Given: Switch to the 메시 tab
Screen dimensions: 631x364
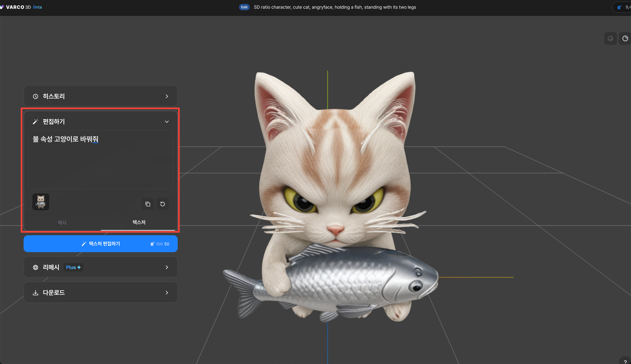Looking at the screenshot, I should [x=62, y=223].
